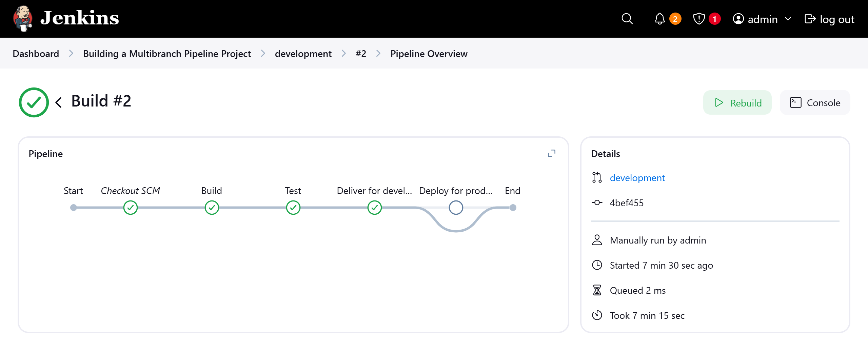Expand the admin user dropdown chevron
The width and height of the screenshot is (868, 348).
pos(788,19)
